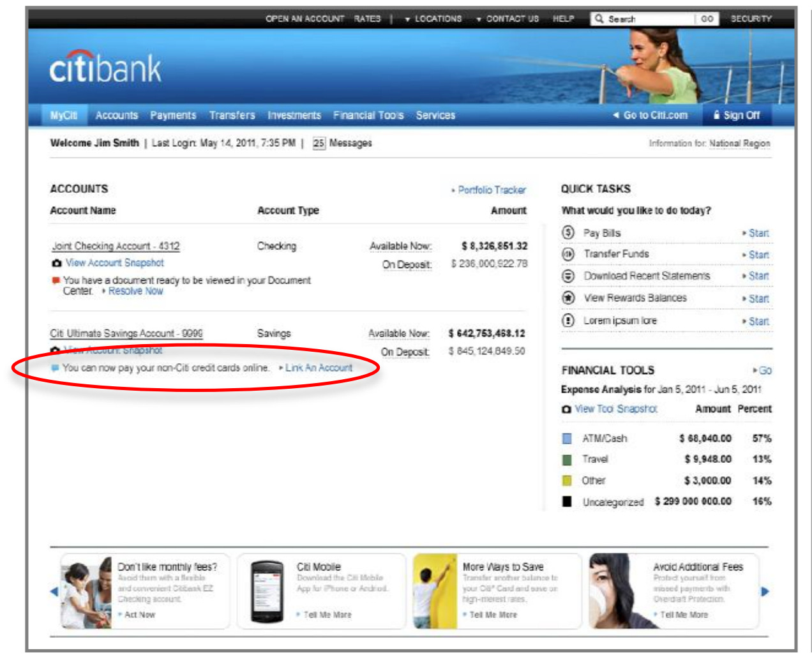
Task: Click the search magnifier icon
Action: tap(599, 19)
